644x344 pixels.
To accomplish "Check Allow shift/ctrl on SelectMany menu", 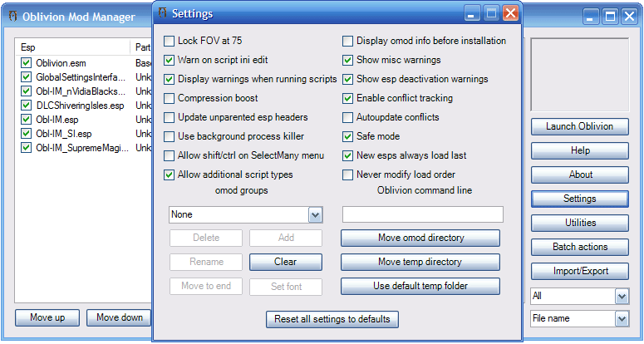I will point(169,156).
